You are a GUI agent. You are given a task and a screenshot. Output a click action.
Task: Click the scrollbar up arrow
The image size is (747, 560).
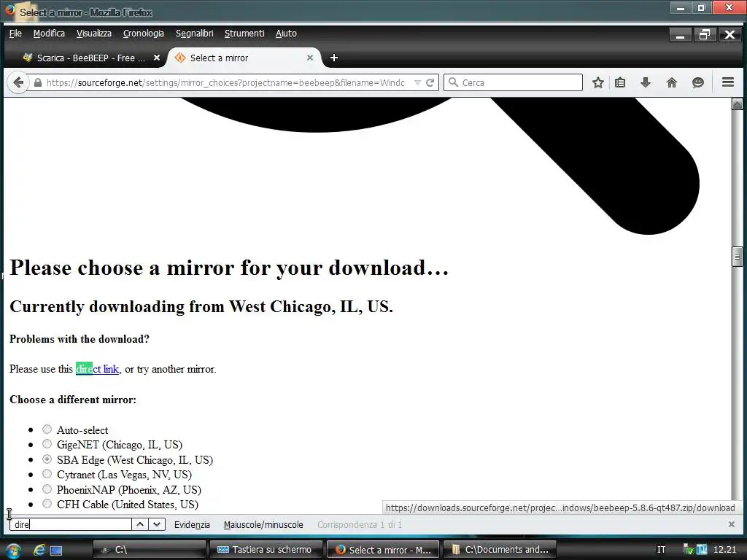click(737, 104)
